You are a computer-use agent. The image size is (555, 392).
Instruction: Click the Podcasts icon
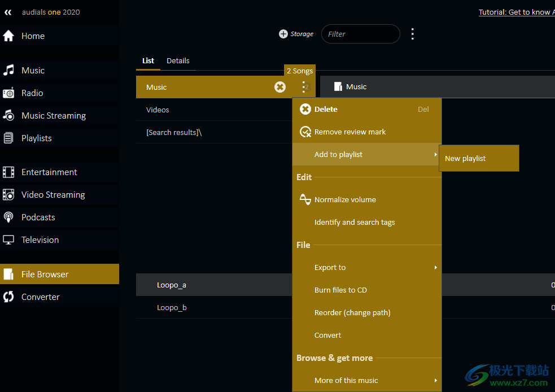coord(8,217)
